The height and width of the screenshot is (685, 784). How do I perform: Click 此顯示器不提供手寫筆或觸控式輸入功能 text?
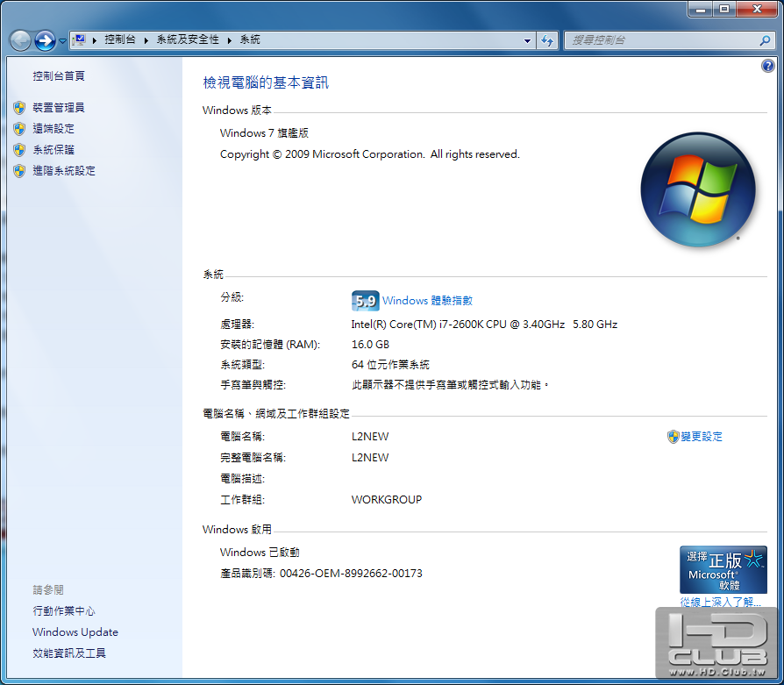coord(450,385)
